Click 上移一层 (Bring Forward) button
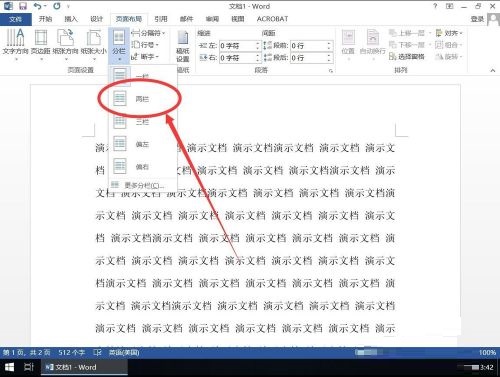This screenshot has width=500, height=377. (x=410, y=33)
